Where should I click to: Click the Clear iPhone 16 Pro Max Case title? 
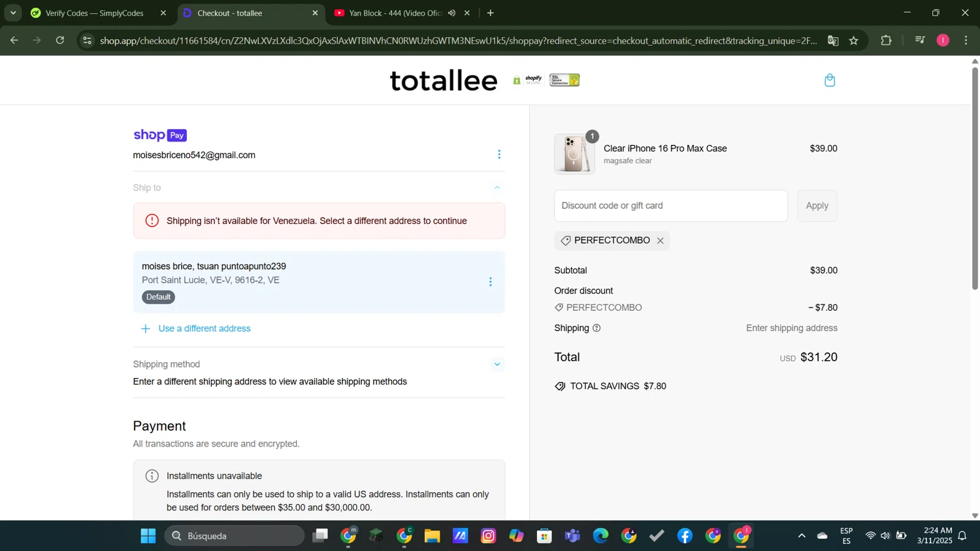coord(665,149)
